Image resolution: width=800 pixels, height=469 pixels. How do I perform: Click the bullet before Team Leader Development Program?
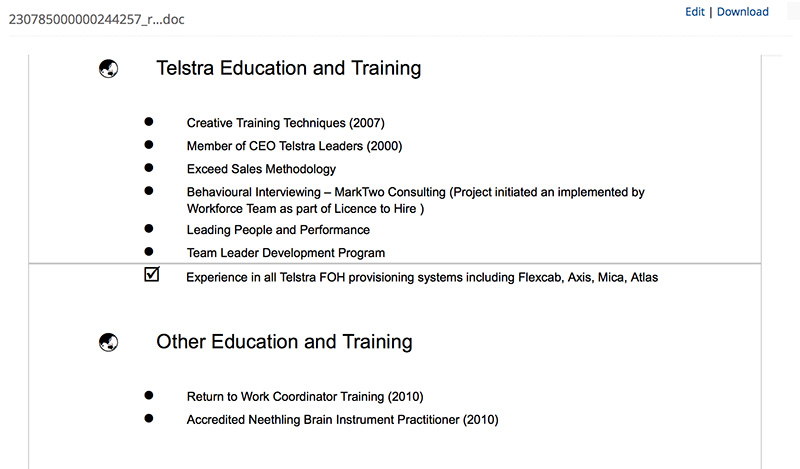tap(149, 251)
